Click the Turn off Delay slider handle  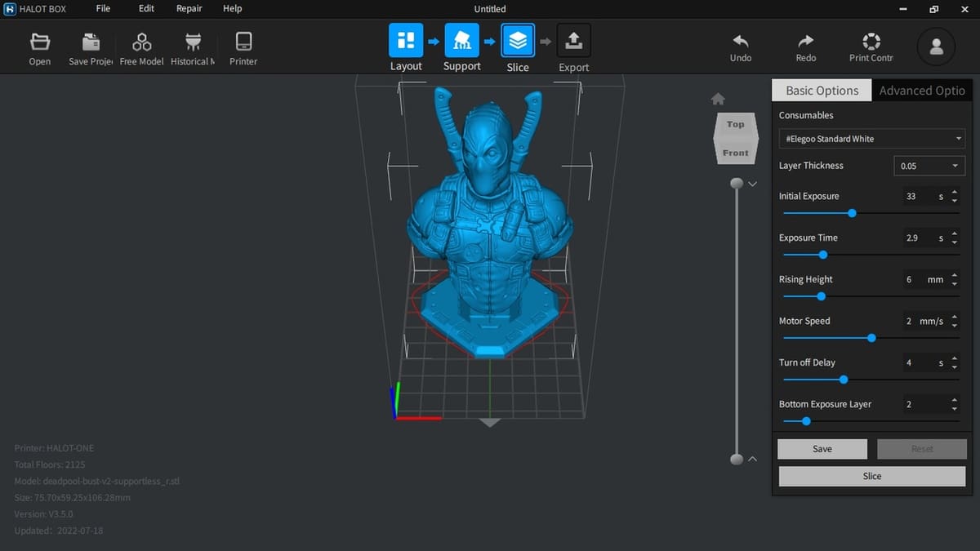(x=844, y=380)
